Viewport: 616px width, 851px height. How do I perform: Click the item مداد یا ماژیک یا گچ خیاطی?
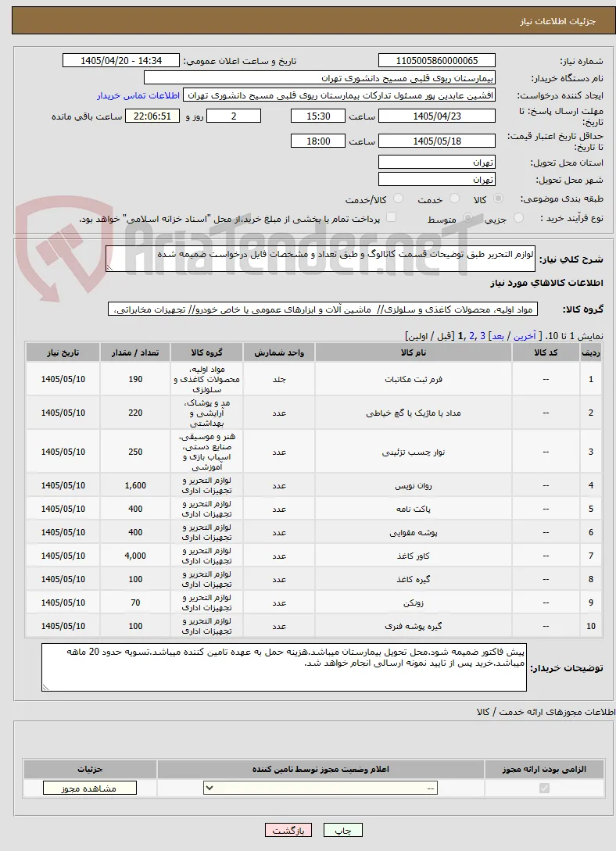(414, 413)
